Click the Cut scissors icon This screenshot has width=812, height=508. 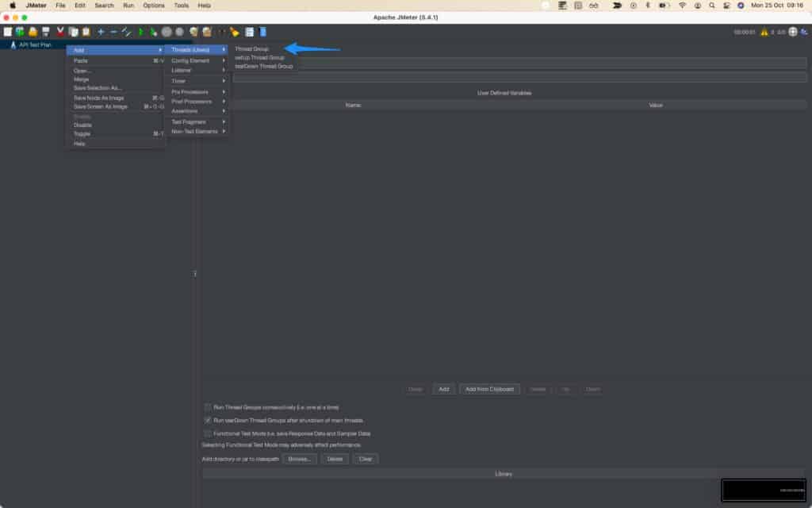click(60, 32)
